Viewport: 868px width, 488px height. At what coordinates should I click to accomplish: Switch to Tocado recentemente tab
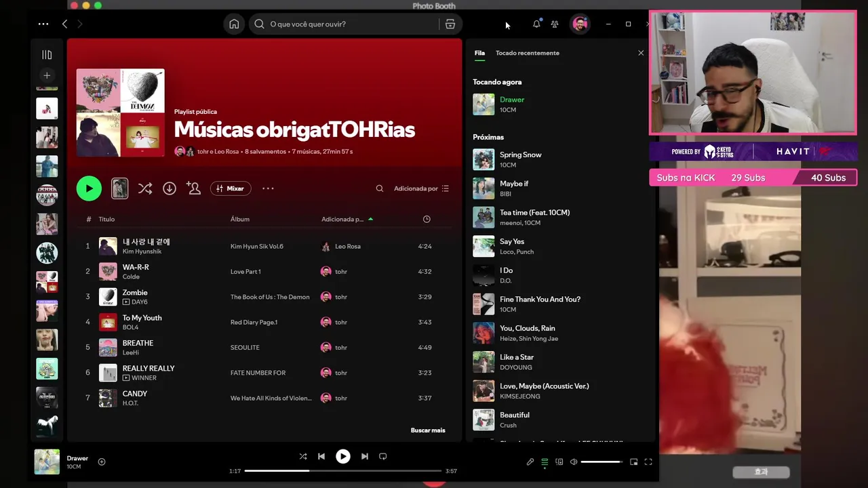[x=528, y=53]
